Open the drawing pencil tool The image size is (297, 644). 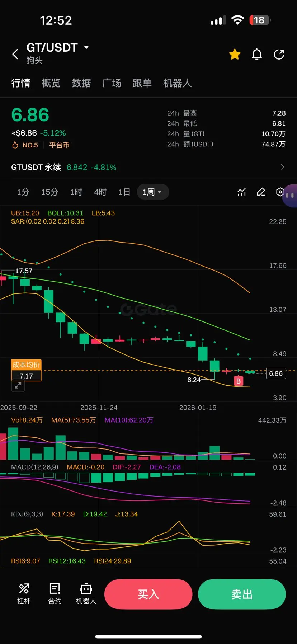[x=261, y=192]
